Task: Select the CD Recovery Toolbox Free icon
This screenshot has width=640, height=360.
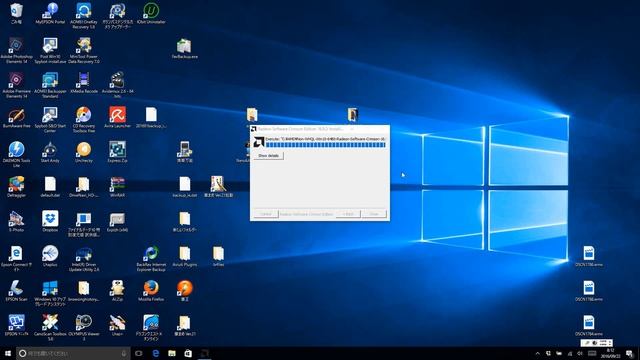Action: click(x=84, y=120)
